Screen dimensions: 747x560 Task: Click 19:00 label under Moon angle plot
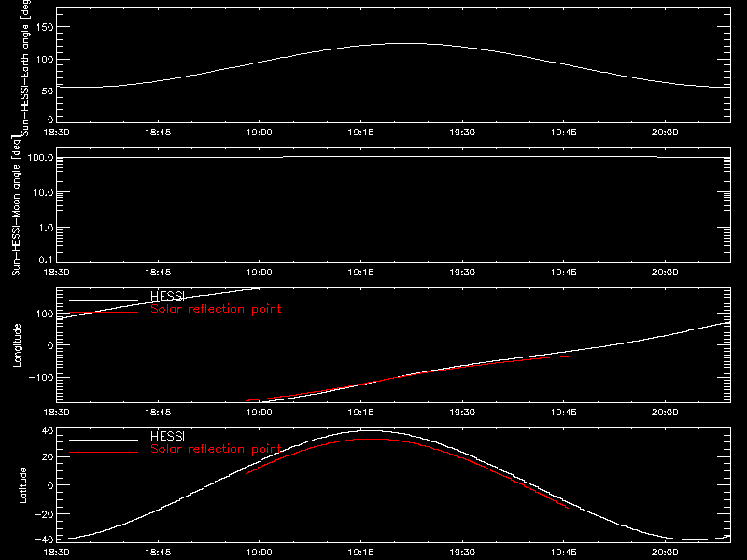coord(260,273)
